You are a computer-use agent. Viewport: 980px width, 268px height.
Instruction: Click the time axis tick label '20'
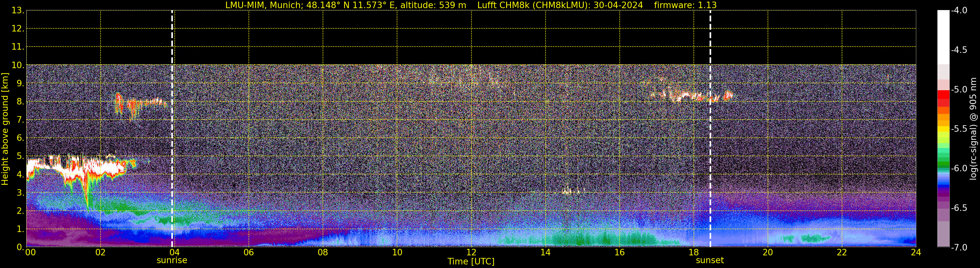click(768, 252)
